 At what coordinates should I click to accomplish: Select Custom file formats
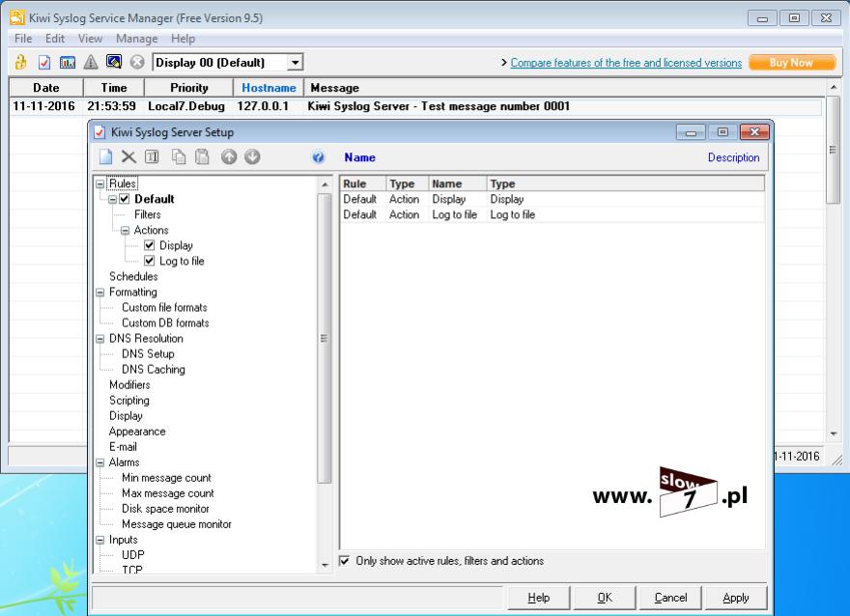tap(164, 307)
